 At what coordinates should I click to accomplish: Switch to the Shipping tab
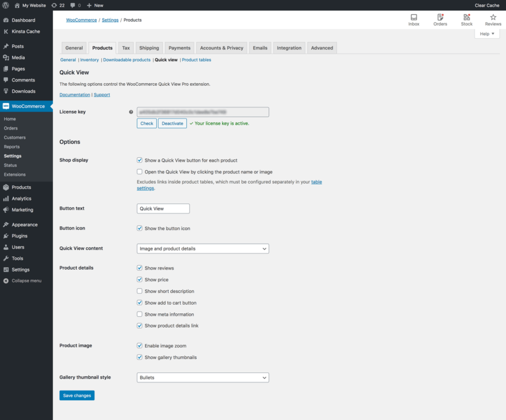(x=149, y=47)
